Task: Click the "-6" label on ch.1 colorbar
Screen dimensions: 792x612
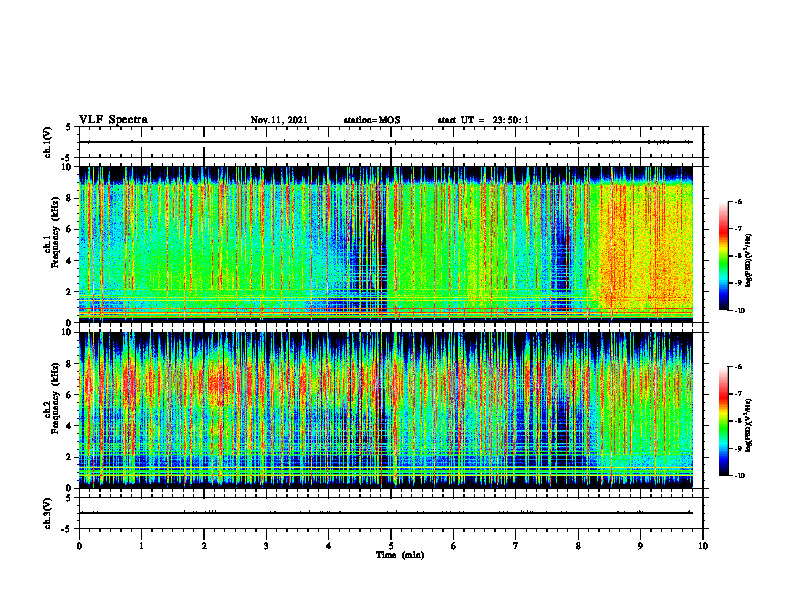Action: click(x=738, y=202)
